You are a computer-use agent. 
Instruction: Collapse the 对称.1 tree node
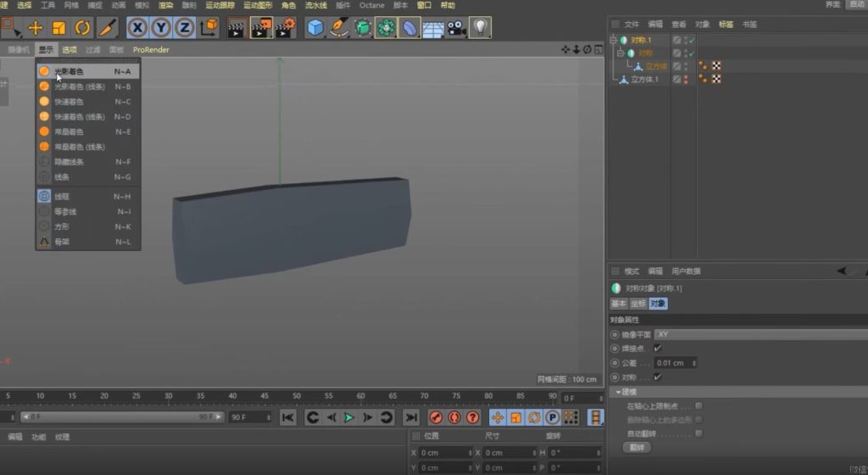pyautogui.click(x=614, y=40)
